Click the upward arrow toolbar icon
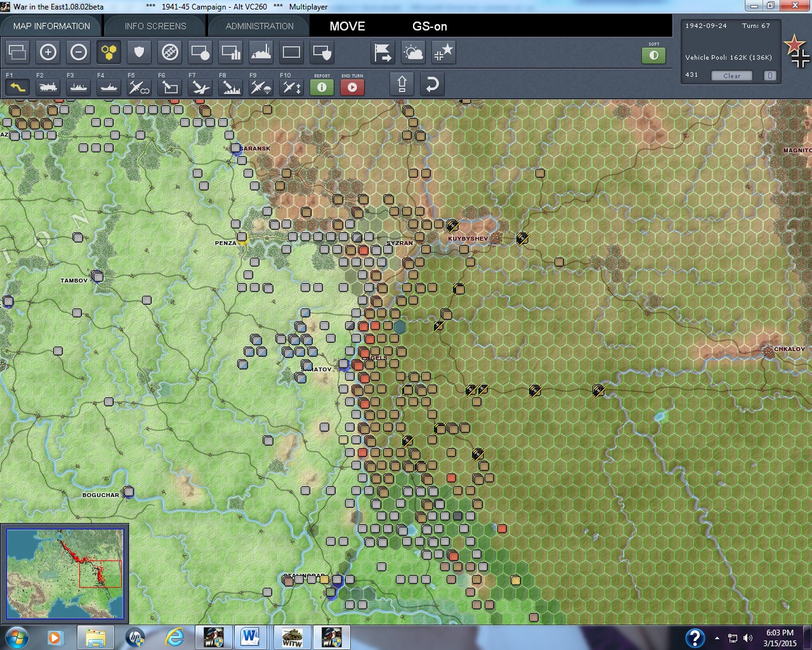This screenshot has height=650, width=812. 402,84
